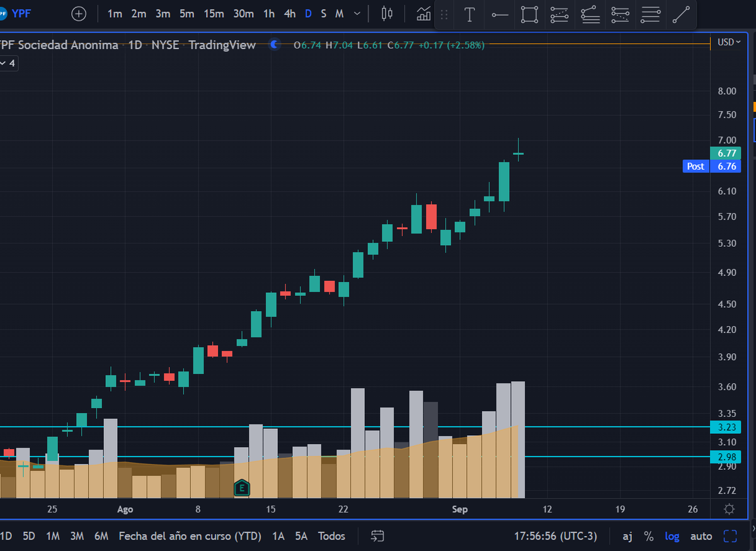
Task: Switch to the 2m timeframe
Action: tap(139, 13)
